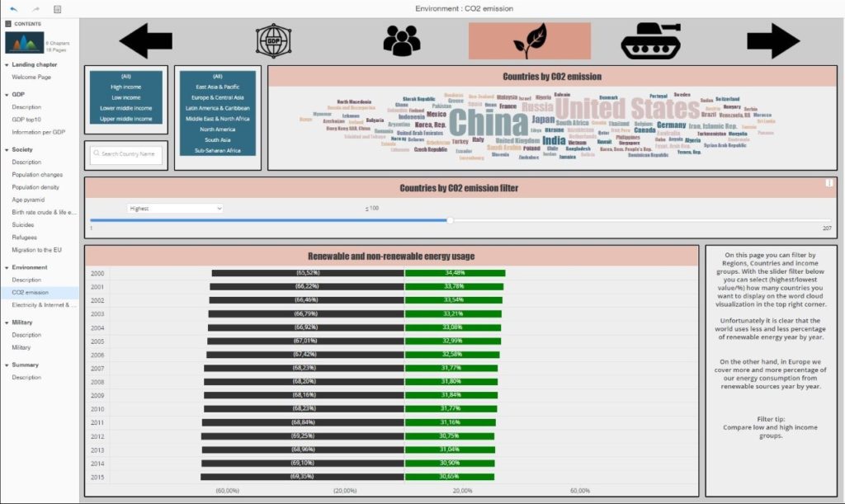This screenshot has width=845, height=504.
Task: Select the CO2 emission page
Action: tap(31, 292)
